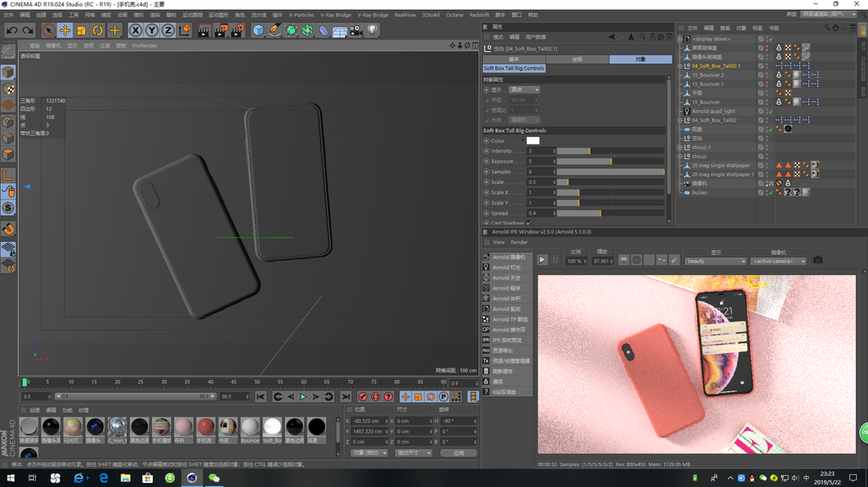Select the Rotate tool icon
This screenshot has height=487, width=868.
[97, 31]
